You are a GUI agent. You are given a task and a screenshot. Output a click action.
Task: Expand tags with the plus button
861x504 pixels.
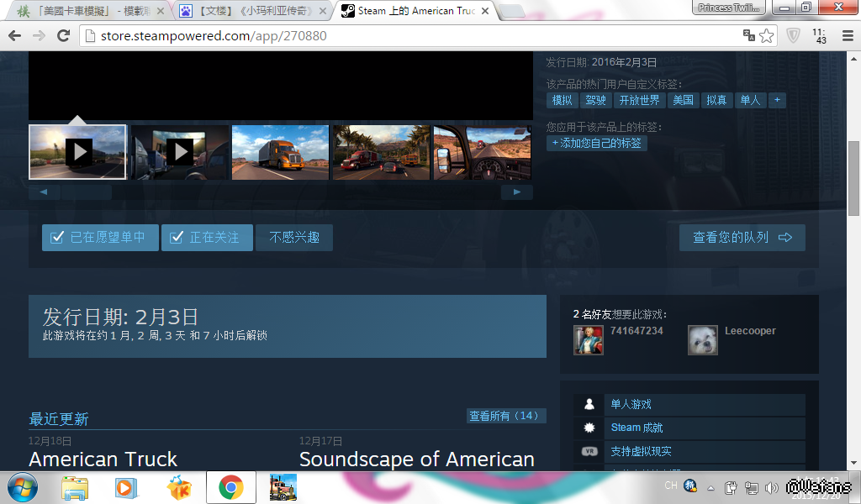(x=777, y=100)
